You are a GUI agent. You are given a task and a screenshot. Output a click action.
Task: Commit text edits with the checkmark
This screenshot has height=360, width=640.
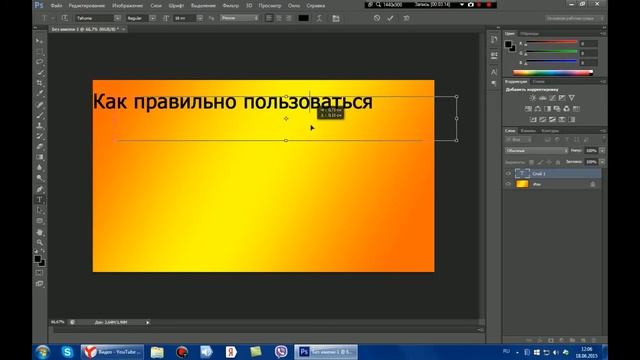[x=390, y=18]
